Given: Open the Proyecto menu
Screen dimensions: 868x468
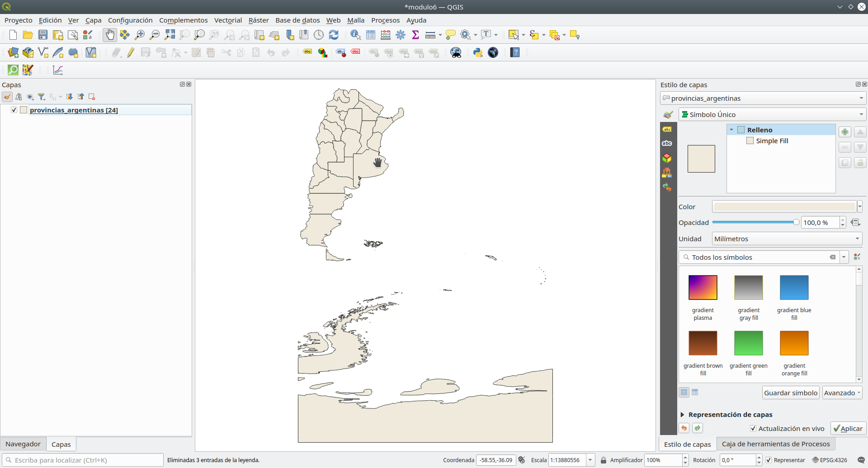Looking at the screenshot, I should point(19,20).
